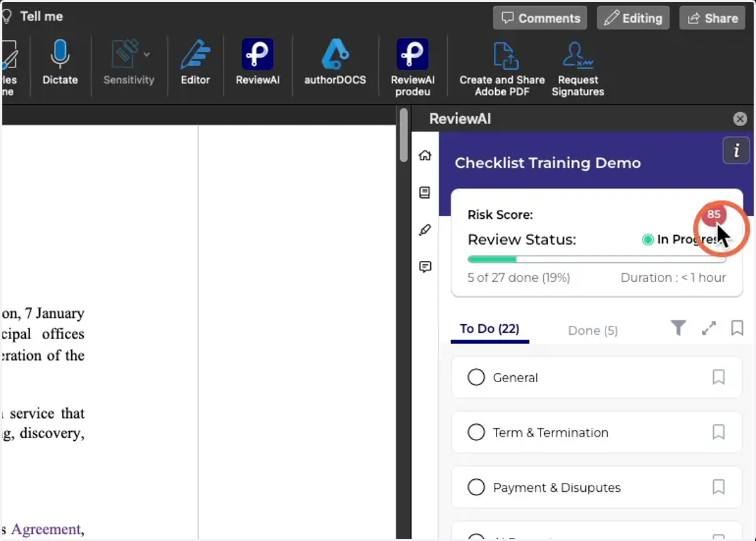Open the comment icon in ReviewAI sidebar

click(425, 267)
